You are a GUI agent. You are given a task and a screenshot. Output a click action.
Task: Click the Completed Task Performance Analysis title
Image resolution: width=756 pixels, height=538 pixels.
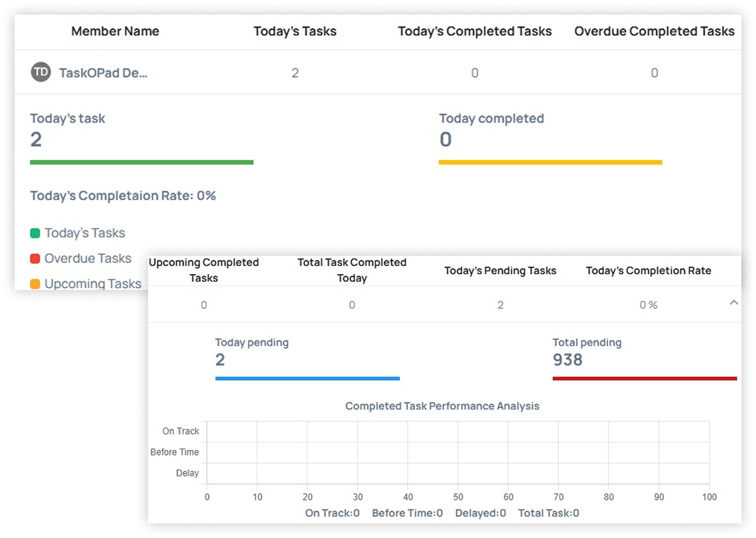pos(442,406)
